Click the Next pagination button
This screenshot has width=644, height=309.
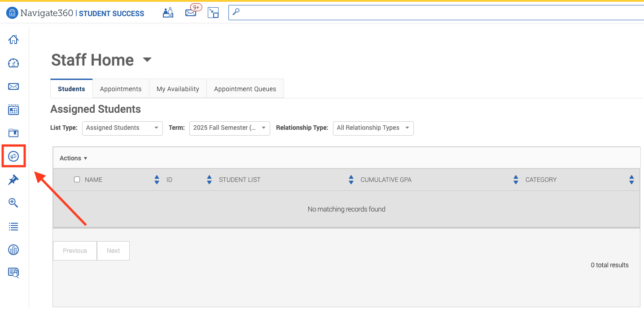pos(113,251)
